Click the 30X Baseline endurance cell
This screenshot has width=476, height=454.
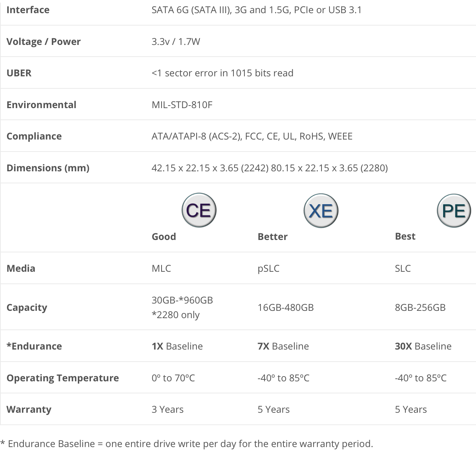tap(423, 346)
